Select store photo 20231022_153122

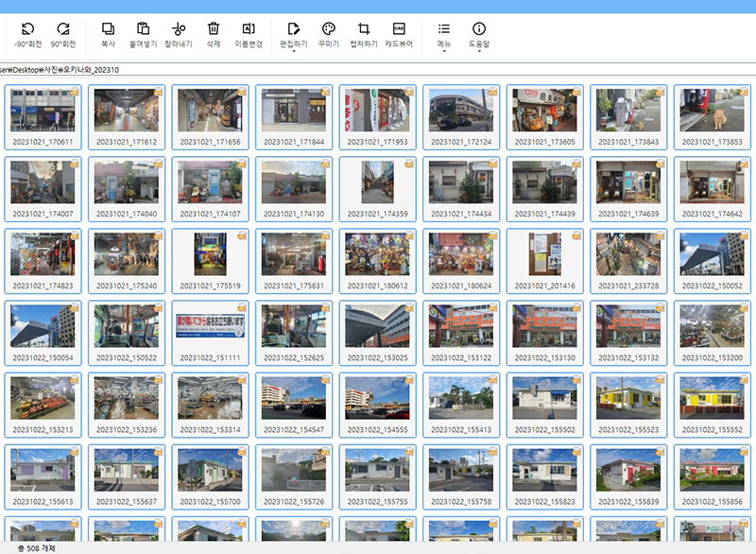pyautogui.click(x=461, y=333)
